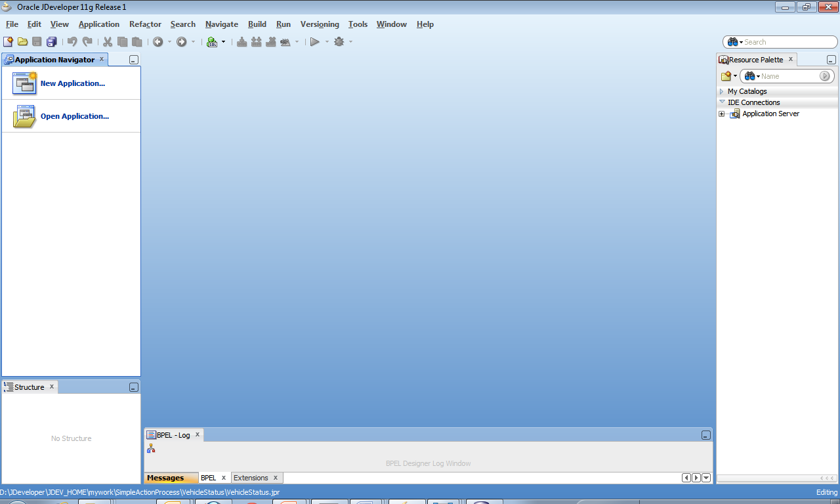Click binoculars icon in Resource Palette Name field
This screenshot has height=504, width=840.
coord(749,76)
